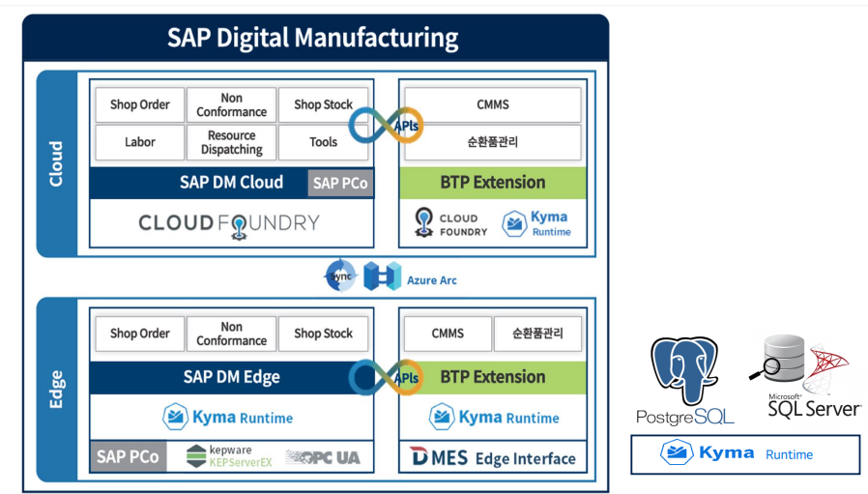Click the vertical Cloud side label
Screen dimensions: 868x494
tap(56, 163)
